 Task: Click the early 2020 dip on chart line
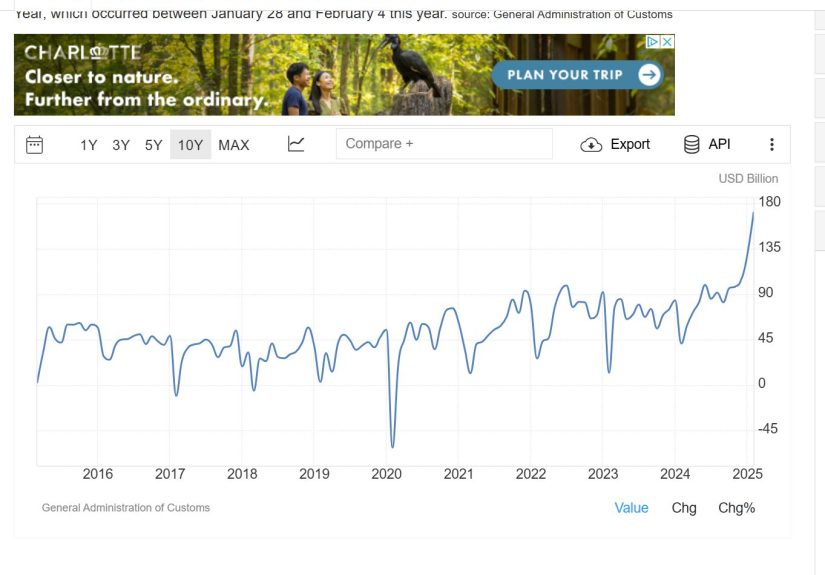click(392, 445)
